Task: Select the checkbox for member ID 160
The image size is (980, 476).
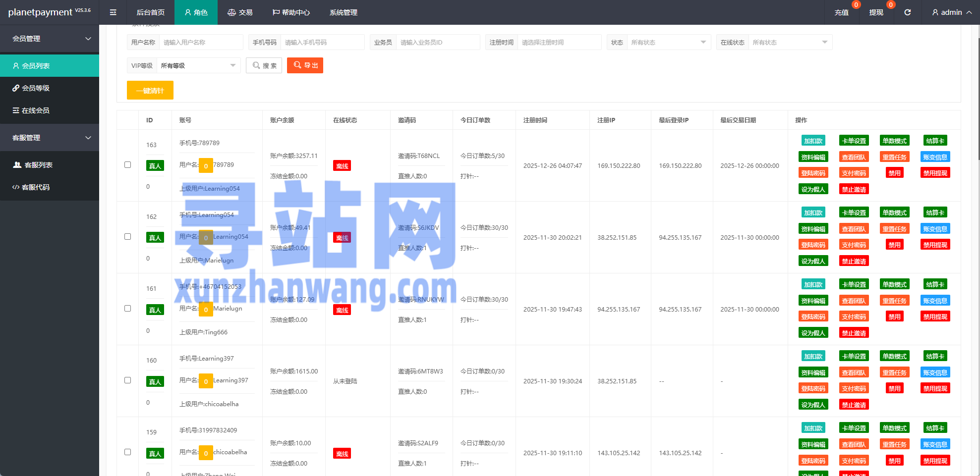Action: point(127,380)
